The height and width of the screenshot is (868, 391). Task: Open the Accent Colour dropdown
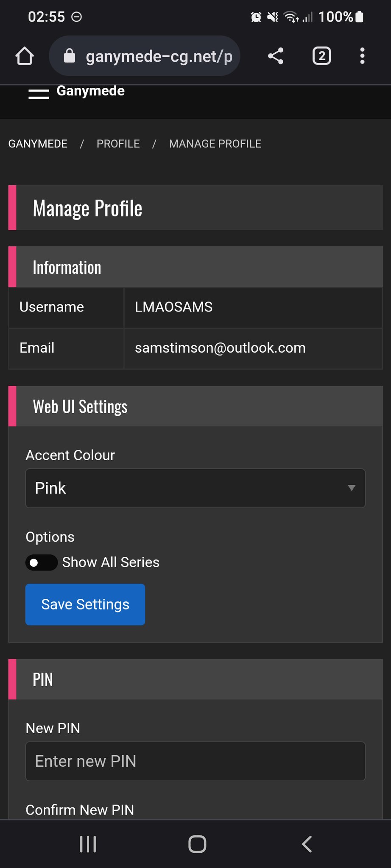pyautogui.click(x=195, y=488)
